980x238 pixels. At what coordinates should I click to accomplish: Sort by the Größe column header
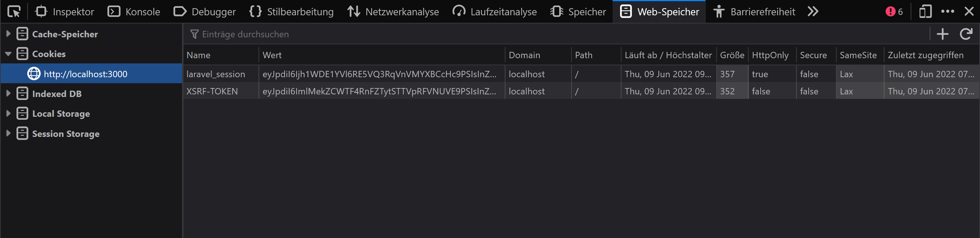point(732,55)
